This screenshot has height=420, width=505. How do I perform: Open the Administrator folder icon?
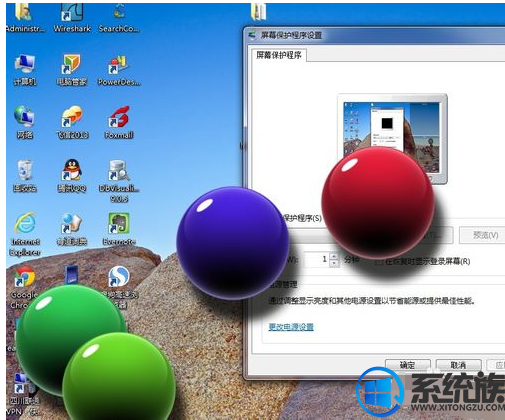click(x=24, y=13)
